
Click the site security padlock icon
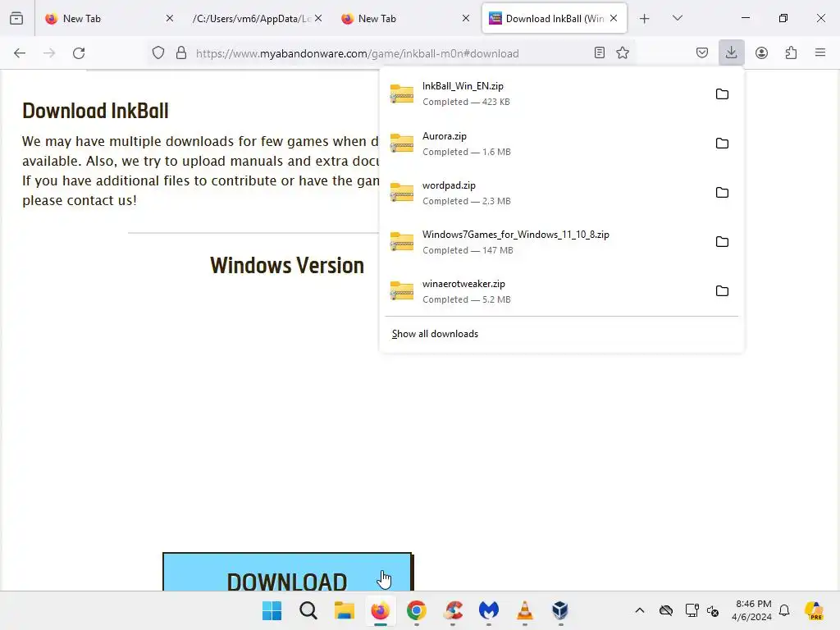[x=181, y=53]
